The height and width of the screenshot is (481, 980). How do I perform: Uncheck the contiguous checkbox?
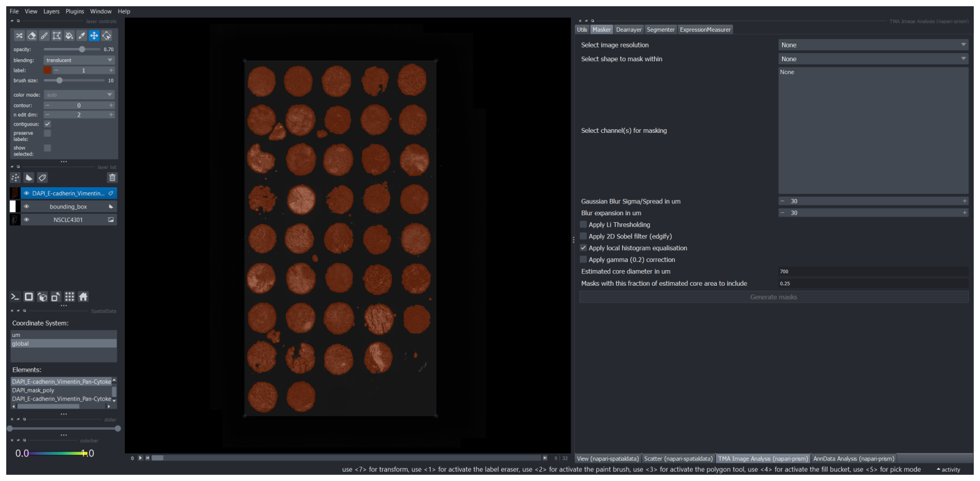tap(47, 124)
